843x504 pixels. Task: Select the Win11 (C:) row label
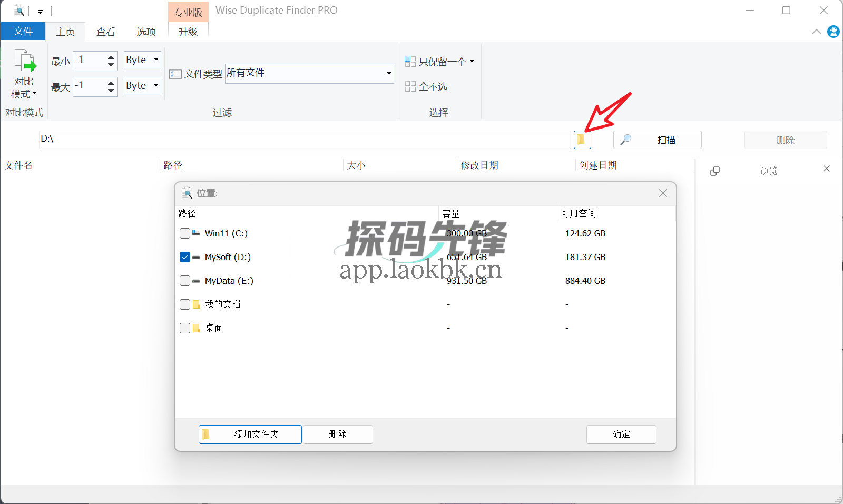click(x=226, y=233)
